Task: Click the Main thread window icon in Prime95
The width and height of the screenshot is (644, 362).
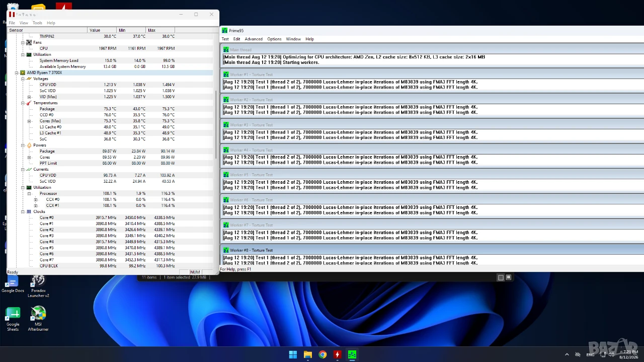Action: tap(226, 49)
